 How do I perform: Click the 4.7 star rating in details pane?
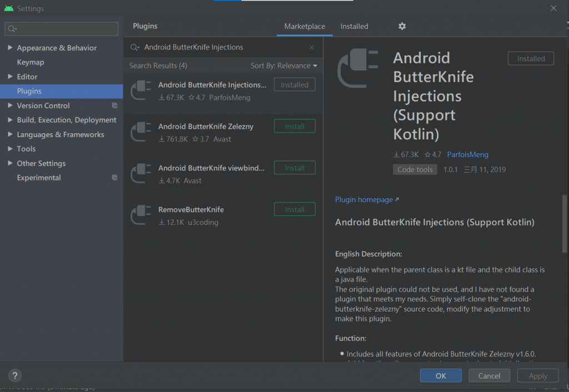click(433, 155)
